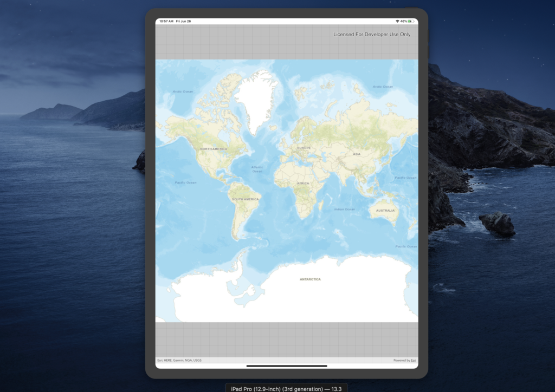Tap the AUSTRALIA label on the map

click(x=385, y=211)
